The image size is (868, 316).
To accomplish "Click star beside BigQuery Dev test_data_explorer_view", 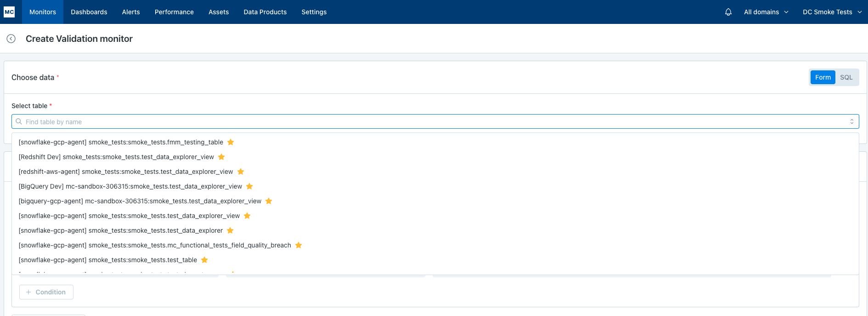I will 249,186.
